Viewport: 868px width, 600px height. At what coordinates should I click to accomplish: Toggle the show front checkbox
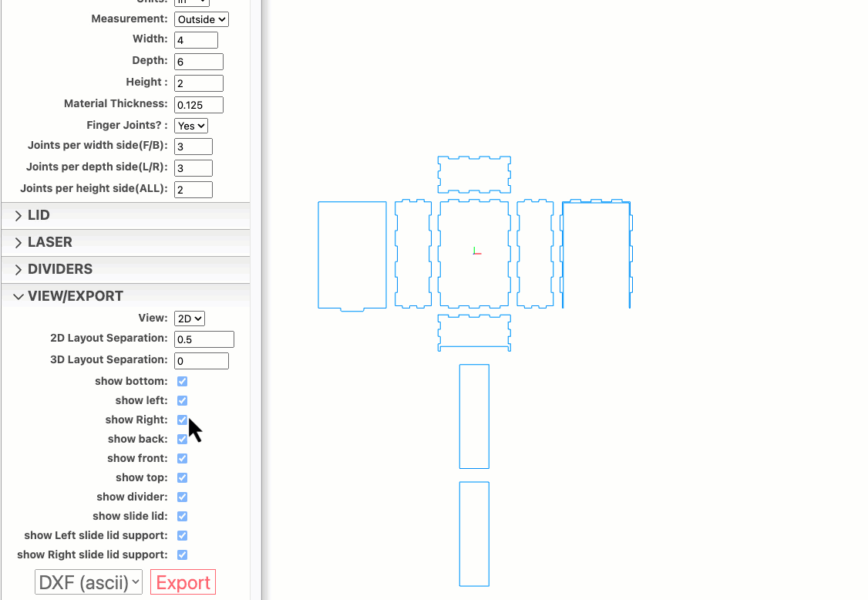point(182,459)
